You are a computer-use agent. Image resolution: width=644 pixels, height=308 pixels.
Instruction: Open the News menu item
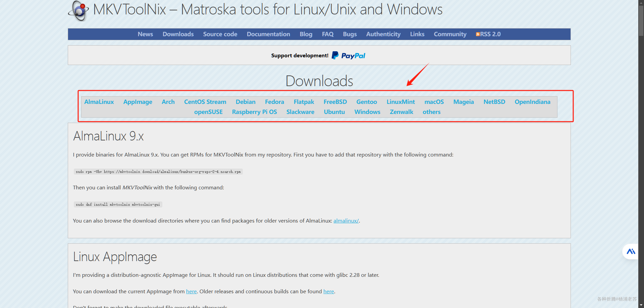pos(145,34)
